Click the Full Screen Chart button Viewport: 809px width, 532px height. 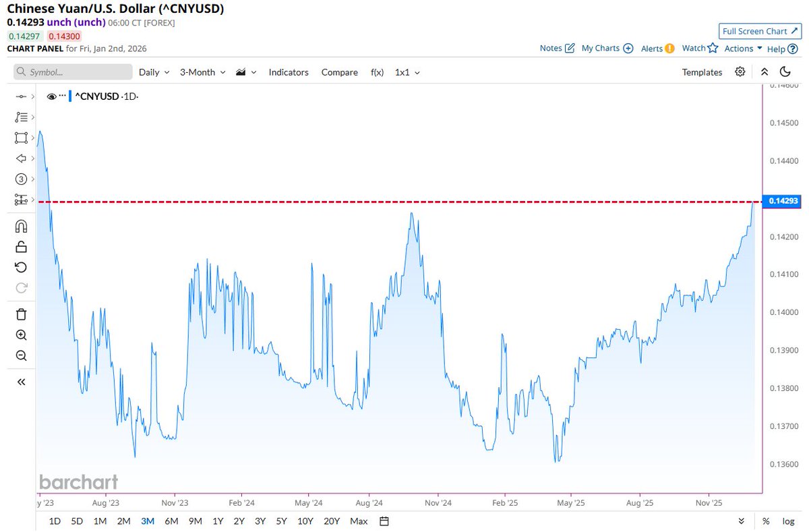click(760, 31)
